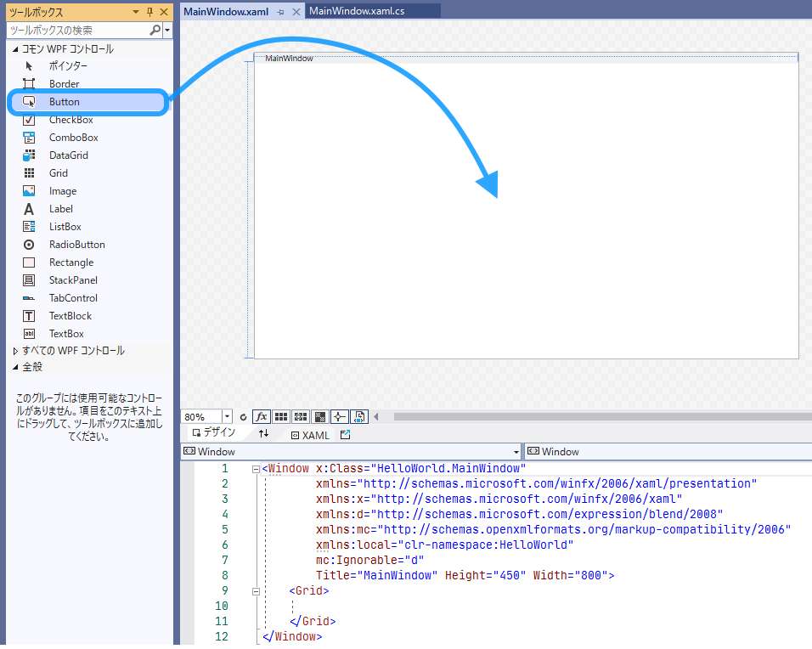Click the pop out XAML editor icon
The height and width of the screenshot is (649, 812).
(345, 435)
